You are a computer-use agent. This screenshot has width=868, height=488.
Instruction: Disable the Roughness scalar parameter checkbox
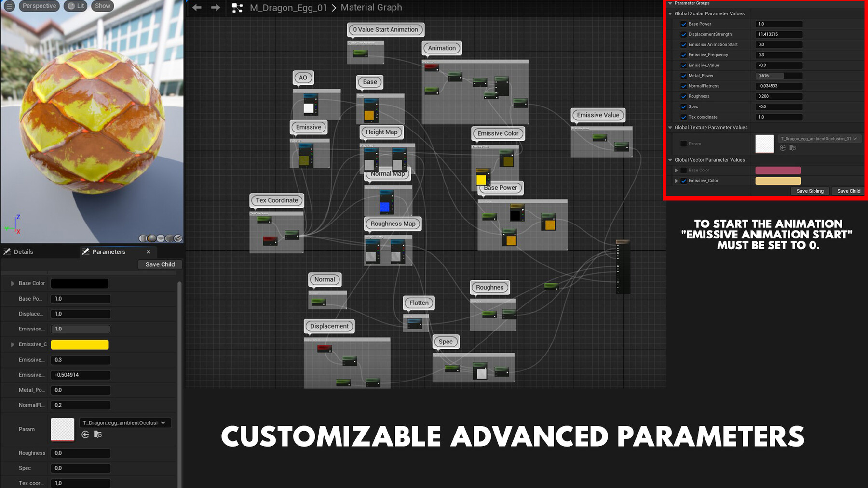pyautogui.click(x=684, y=96)
